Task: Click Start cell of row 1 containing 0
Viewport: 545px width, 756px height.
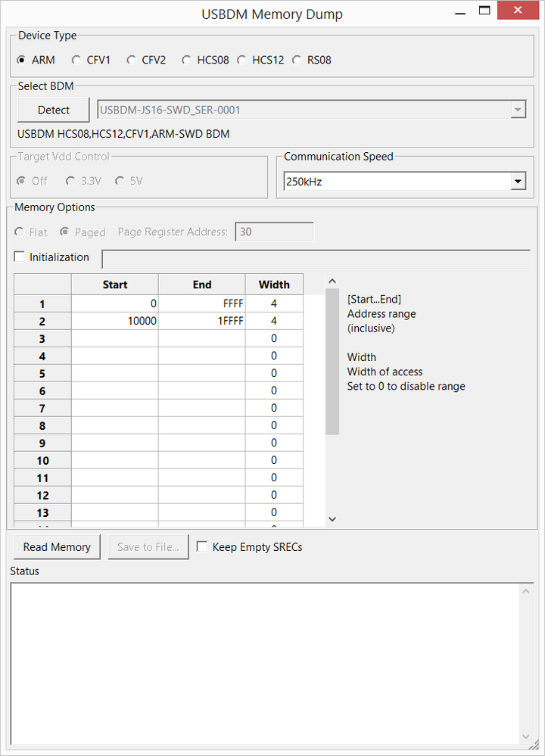Action: (115, 303)
